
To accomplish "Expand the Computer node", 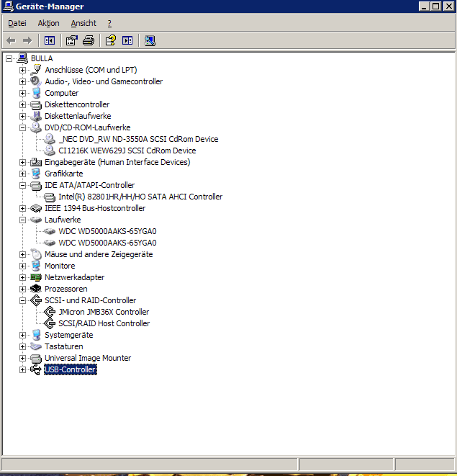I will [x=22, y=93].
